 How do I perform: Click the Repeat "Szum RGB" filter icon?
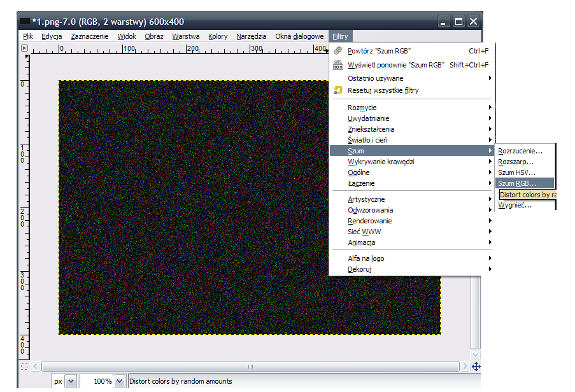338,51
